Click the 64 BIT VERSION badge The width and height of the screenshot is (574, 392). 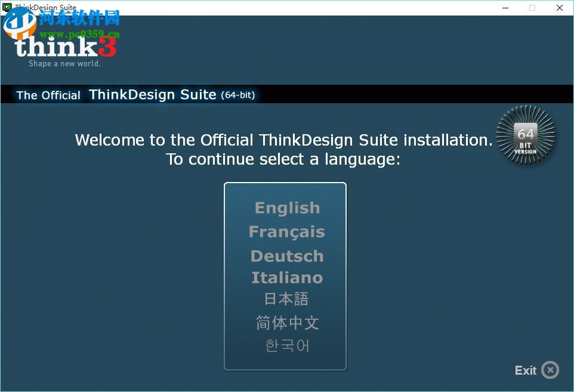pyautogui.click(x=526, y=135)
